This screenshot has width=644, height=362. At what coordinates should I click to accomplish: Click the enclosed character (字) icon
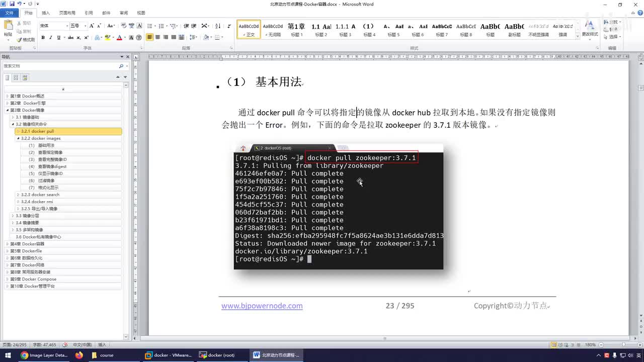(138, 38)
